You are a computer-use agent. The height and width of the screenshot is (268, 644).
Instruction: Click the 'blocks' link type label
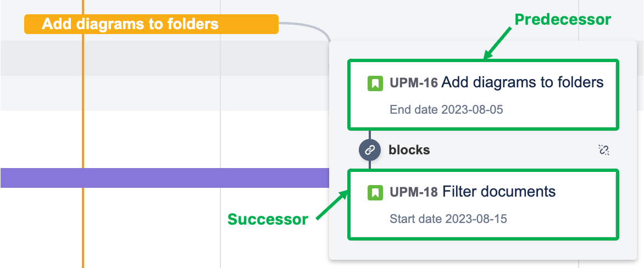tap(409, 150)
